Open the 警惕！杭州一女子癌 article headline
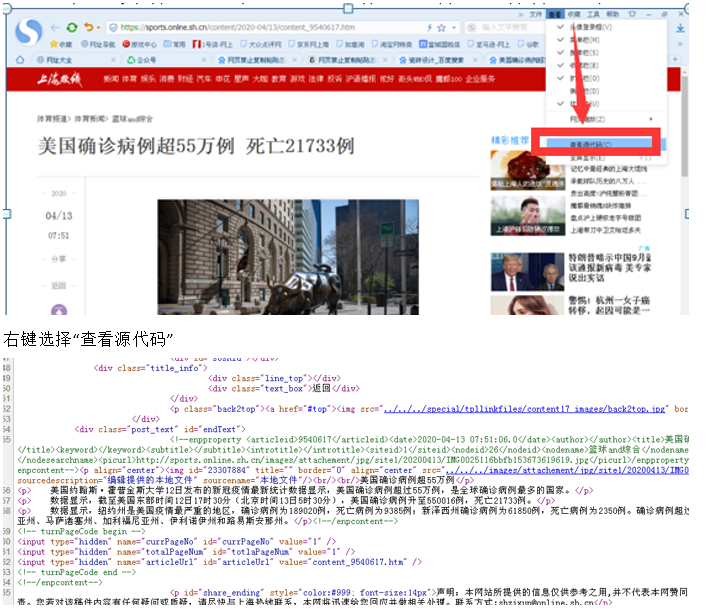The image size is (721, 609). [609, 305]
